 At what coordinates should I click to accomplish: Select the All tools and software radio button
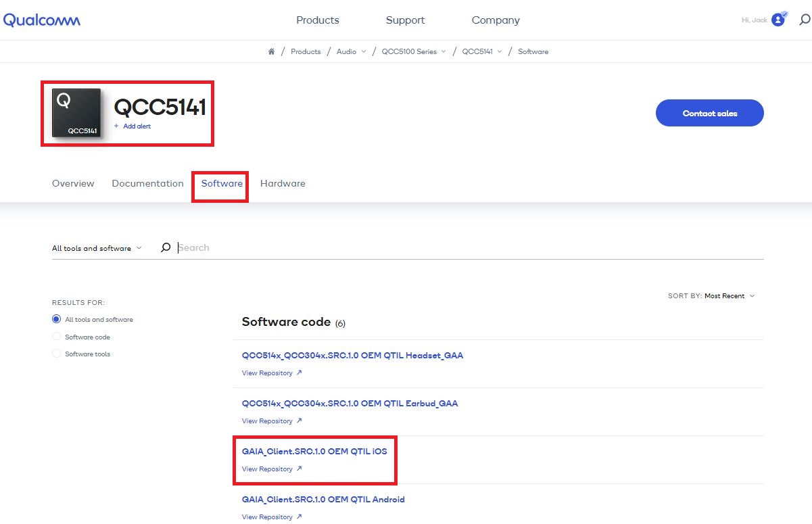[57, 319]
